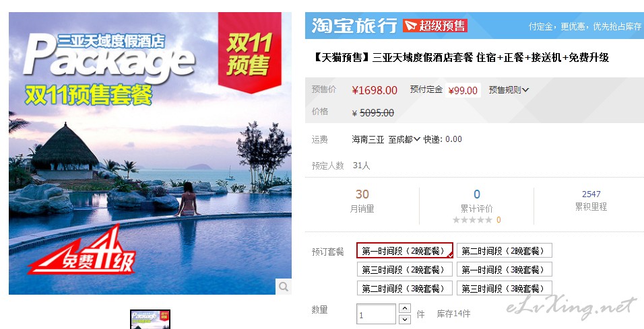Increase quantity with the up arrow
644x329 pixels.
(405, 308)
